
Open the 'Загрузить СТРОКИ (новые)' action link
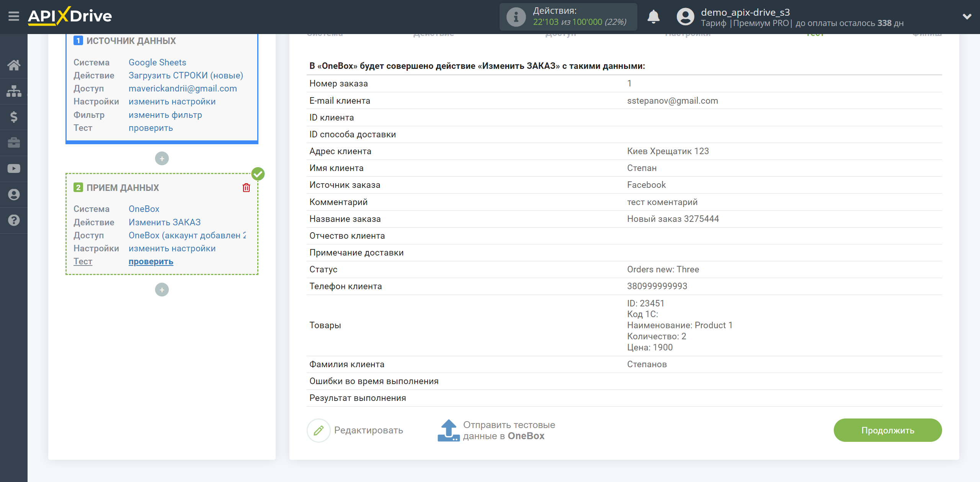(x=186, y=75)
